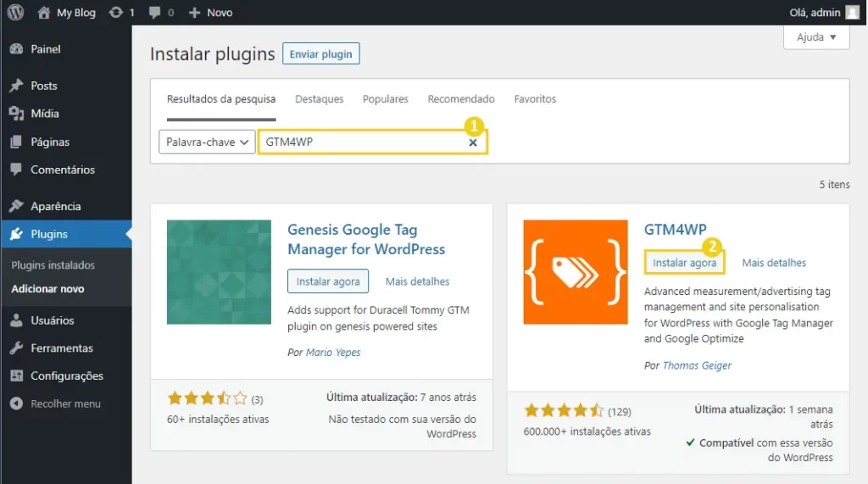The height and width of the screenshot is (484, 868).
Task: Click the plus Novo icon
Action: tap(194, 12)
